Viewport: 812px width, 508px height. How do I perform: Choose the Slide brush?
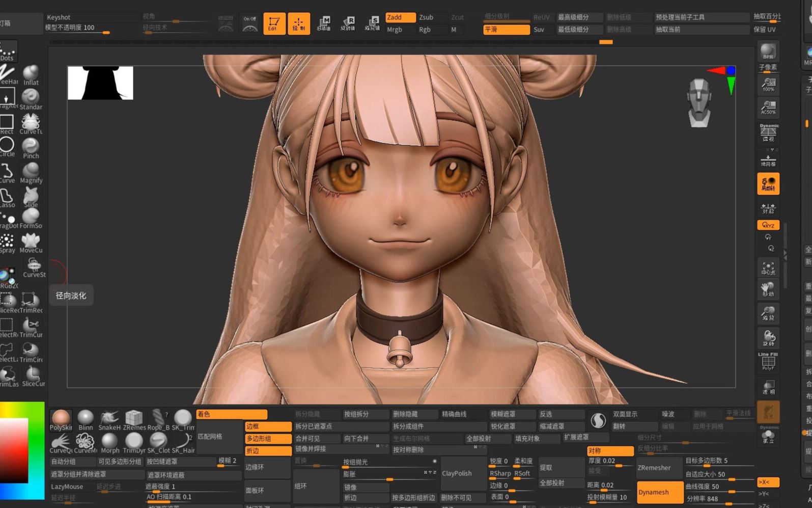(31, 197)
